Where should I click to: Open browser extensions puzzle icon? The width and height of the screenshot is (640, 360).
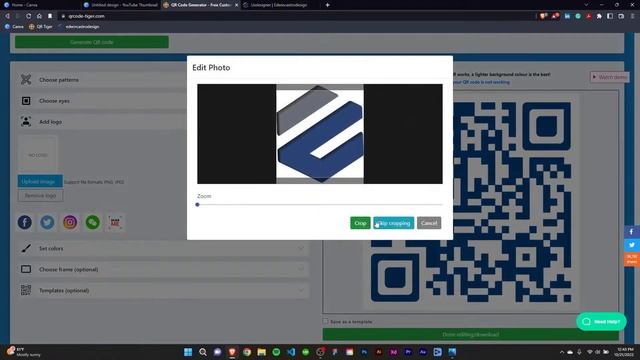(x=599, y=16)
